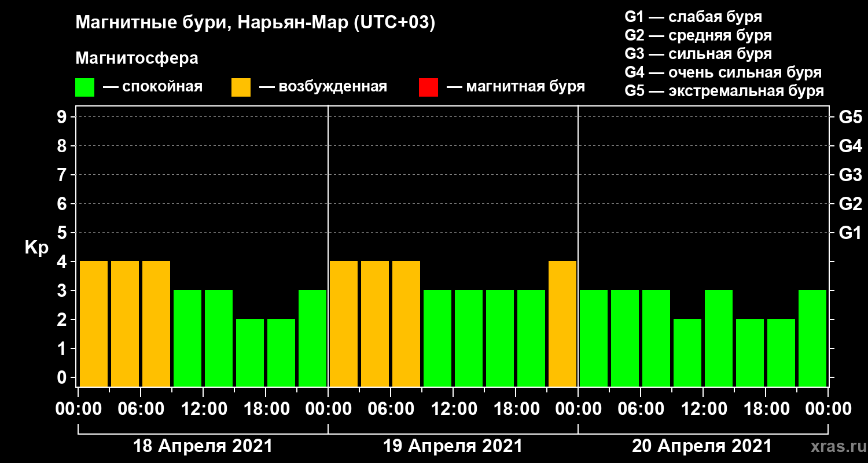Select the 20 April 12:00–15:00 green bar
The width and height of the screenshot is (868, 463).
tap(719, 338)
